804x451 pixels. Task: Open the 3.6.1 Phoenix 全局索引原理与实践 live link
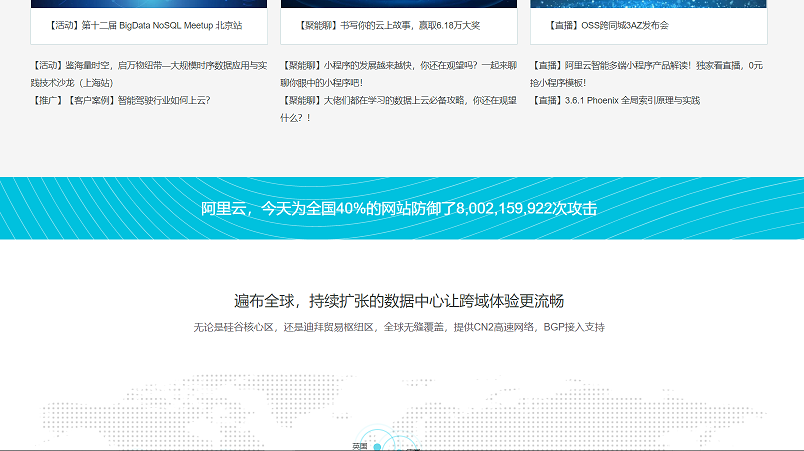pyautogui.click(x=615, y=100)
